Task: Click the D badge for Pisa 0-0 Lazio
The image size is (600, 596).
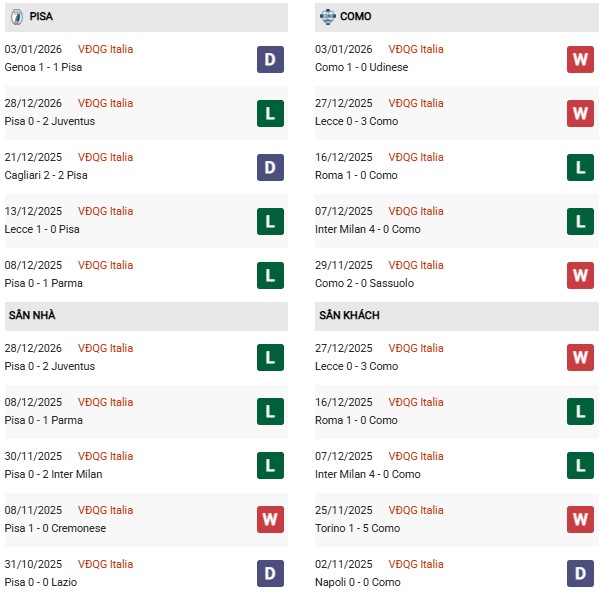Action: click(x=270, y=574)
